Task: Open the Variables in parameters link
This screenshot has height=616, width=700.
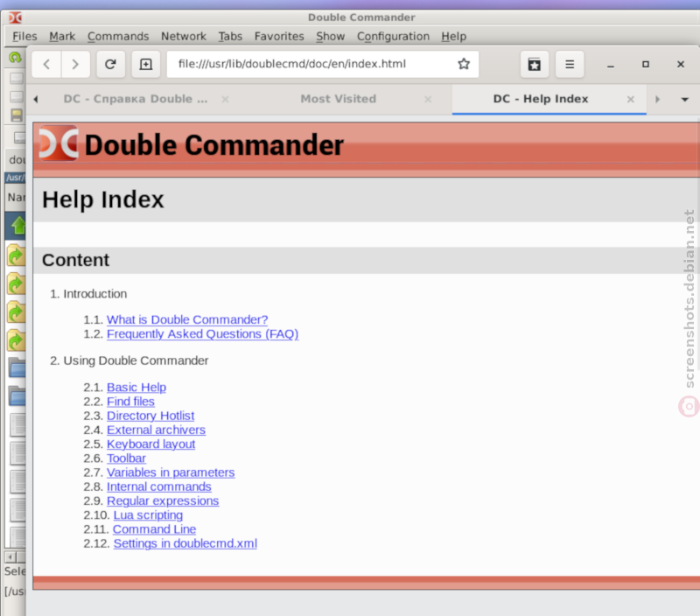Action: (171, 472)
